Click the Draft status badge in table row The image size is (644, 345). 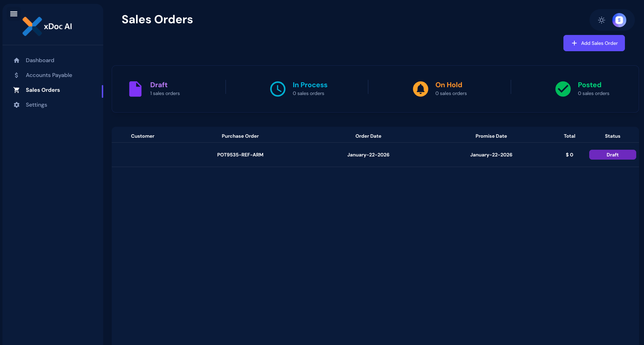pos(612,155)
